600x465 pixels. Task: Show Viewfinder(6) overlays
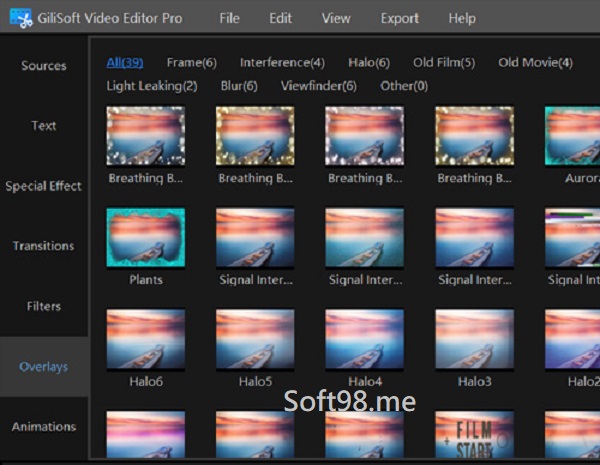[x=318, y=86]
